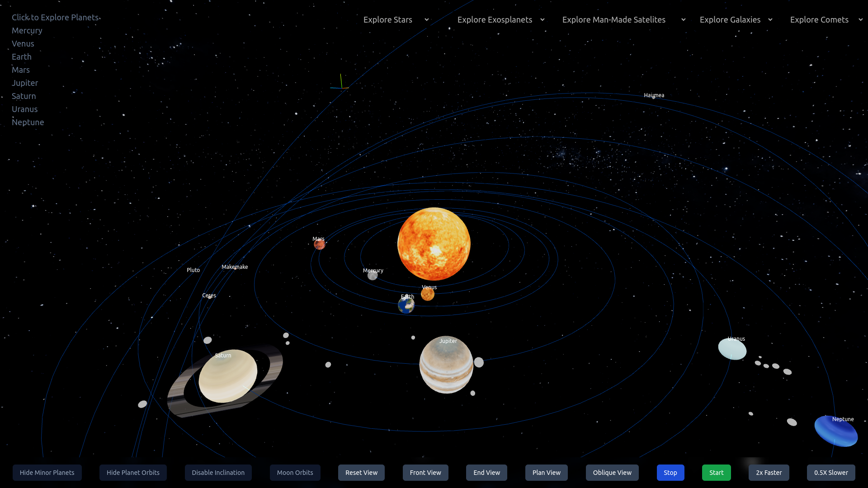Screen dimensions: 868x488
Task: Select the blue Neptune planet model
Action: click(x=835, y=432)
